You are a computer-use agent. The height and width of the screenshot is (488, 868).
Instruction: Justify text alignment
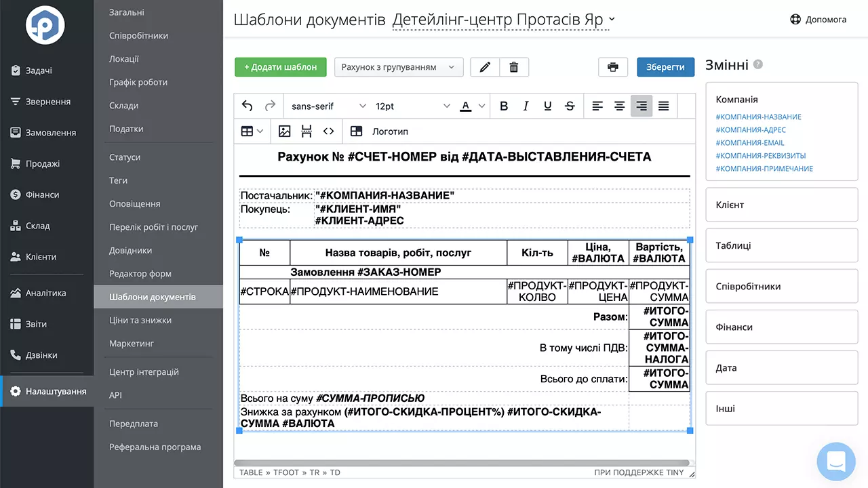[664, 106]
